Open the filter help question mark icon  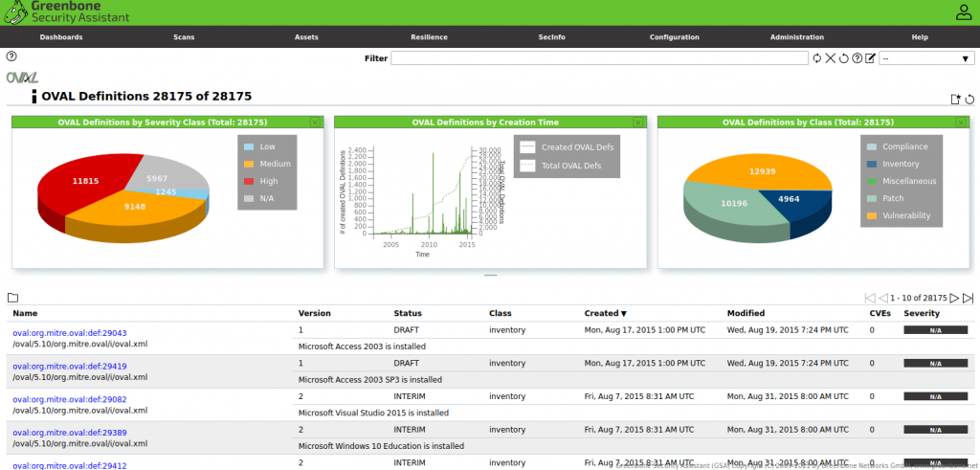click(857, 58)
